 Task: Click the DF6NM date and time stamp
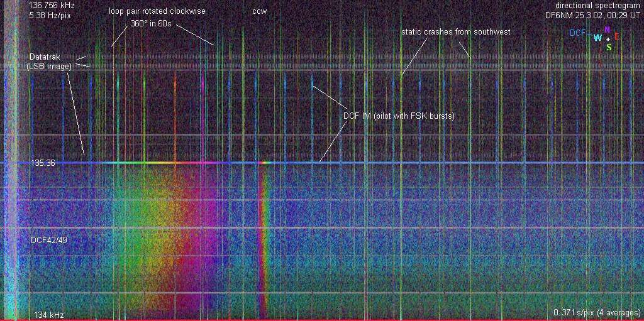coord(592,14)
